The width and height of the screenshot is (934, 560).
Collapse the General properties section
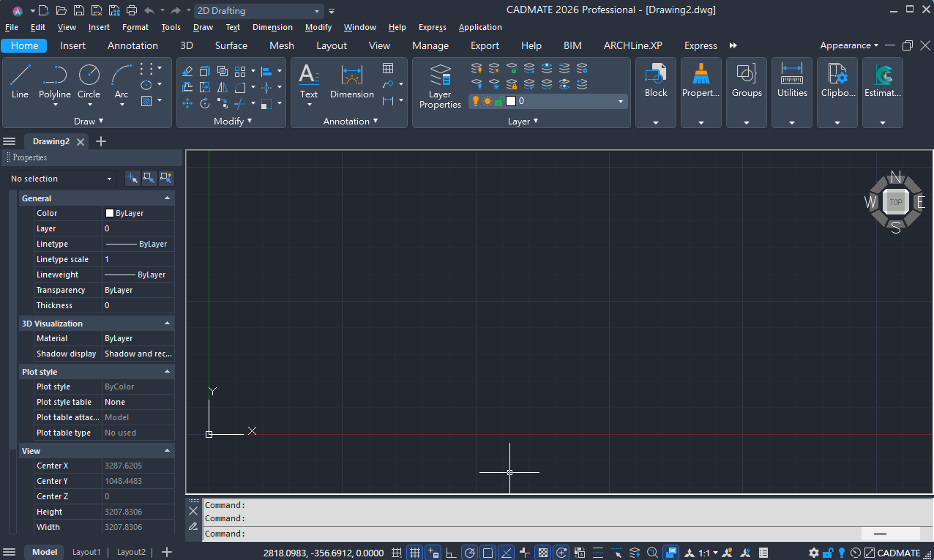167,198
